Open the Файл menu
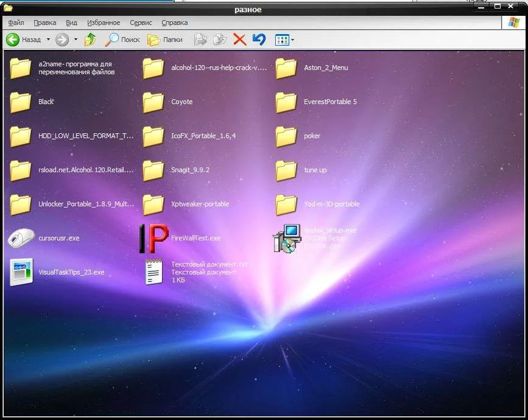Viewport: 528px width, 420px height. (16, 23)
